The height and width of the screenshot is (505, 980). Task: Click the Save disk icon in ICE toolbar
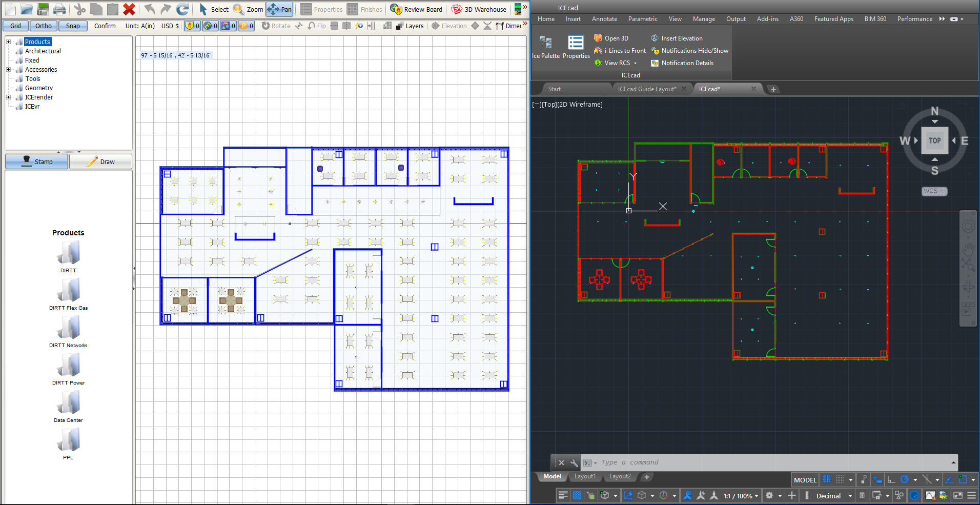click(x=43, y=9)
